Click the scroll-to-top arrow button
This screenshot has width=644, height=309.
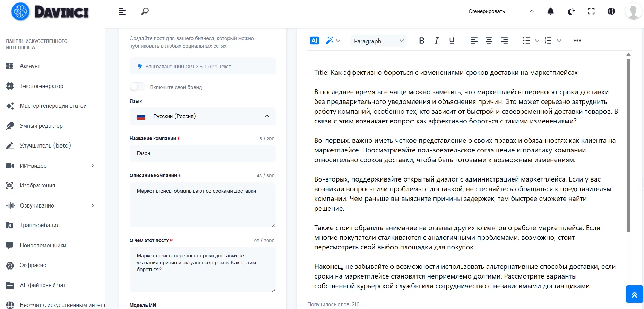tap(634, 294)
